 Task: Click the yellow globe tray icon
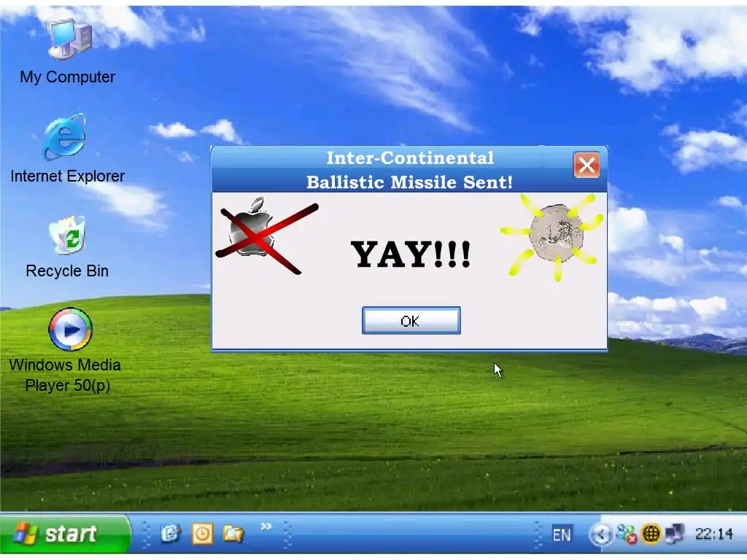651,534
